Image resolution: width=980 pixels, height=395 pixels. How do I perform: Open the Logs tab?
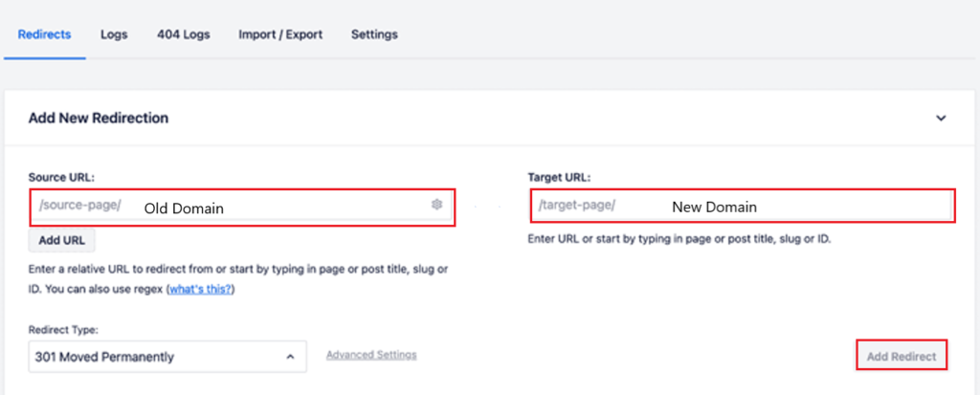[x=115, y=34]
